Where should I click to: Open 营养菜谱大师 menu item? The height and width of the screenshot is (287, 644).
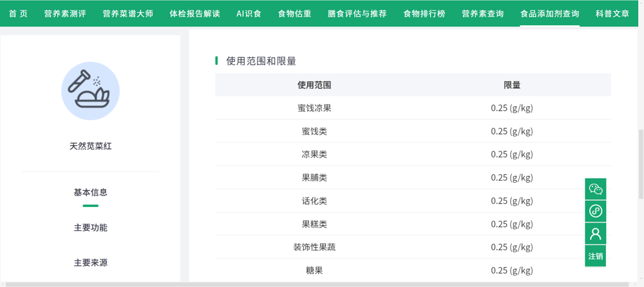[x=128, y=14]
